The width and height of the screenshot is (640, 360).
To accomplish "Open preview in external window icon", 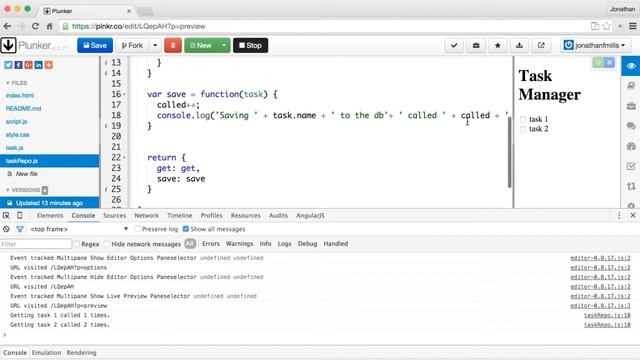I will (541, 45).
